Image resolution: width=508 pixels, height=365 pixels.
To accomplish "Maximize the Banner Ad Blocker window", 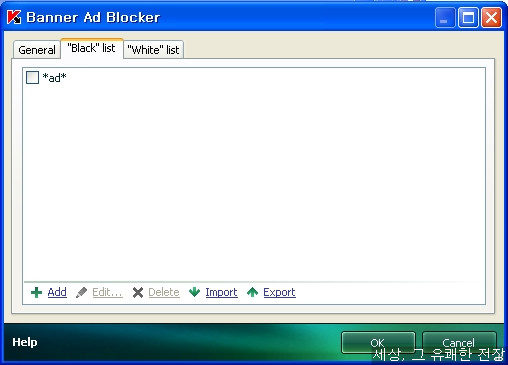I will pyautogui.click(x=468, y=18).
